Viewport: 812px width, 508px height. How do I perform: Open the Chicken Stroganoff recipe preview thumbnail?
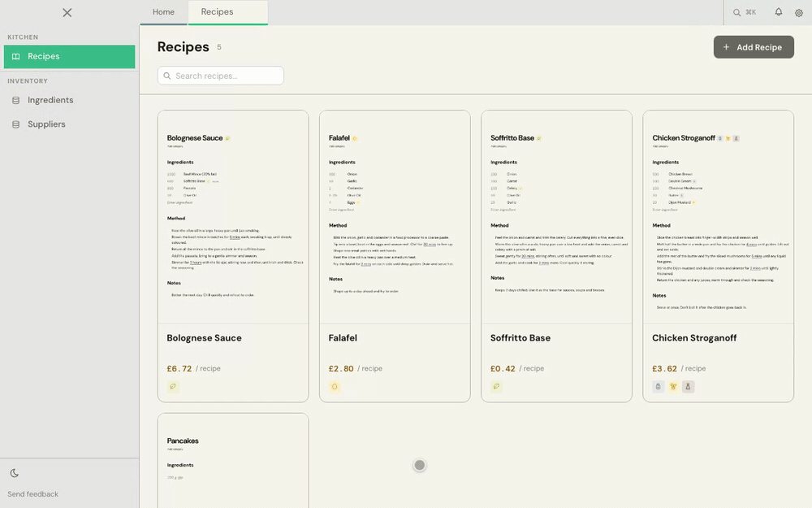719,217
